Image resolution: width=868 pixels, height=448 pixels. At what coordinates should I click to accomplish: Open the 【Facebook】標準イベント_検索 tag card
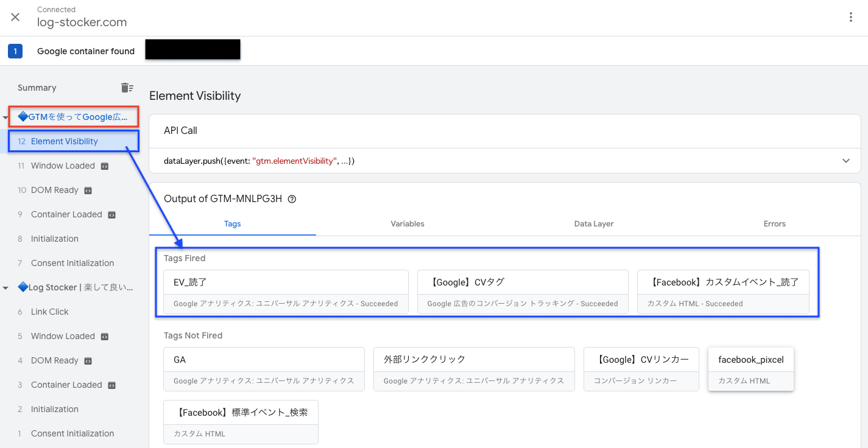point(241,422)
